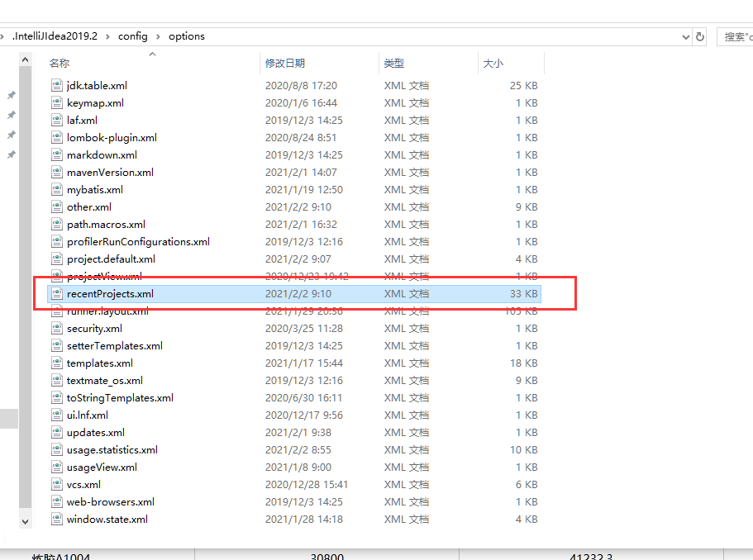Screen dimensions: 753x560
Task: Select the usage.statistics.xml file name
Action: pyautogui.click(x=112, y=449)
